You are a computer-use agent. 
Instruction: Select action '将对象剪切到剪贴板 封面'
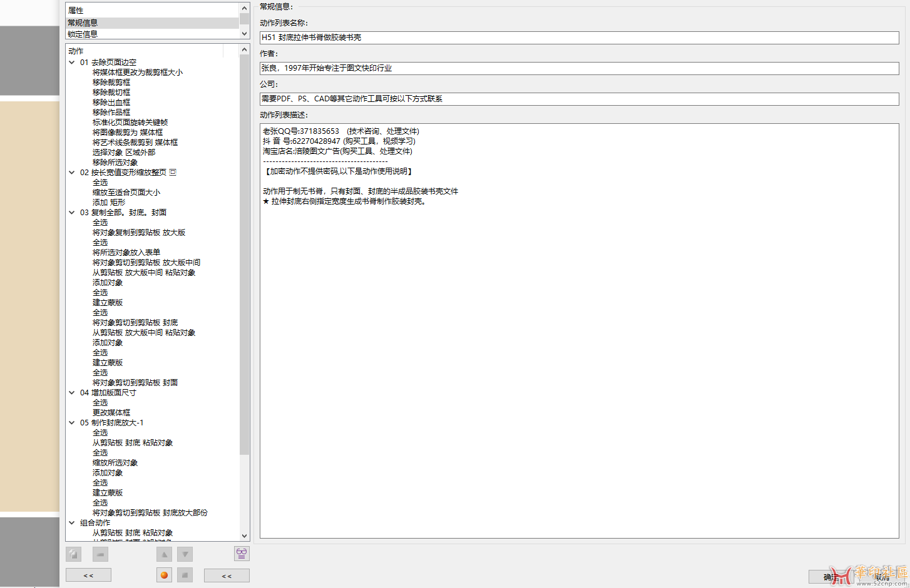[135, 383]
